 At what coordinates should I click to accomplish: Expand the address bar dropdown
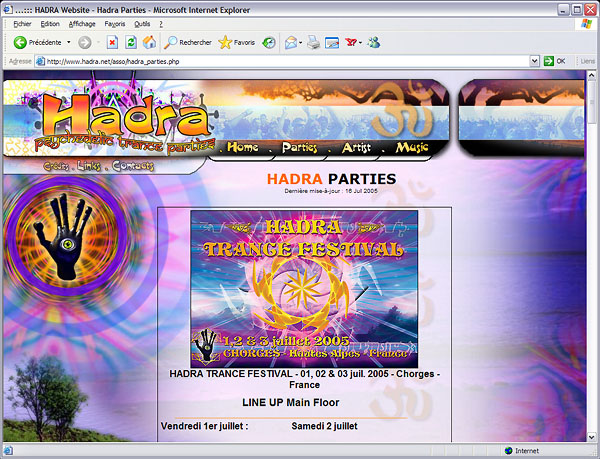(535, 61)
